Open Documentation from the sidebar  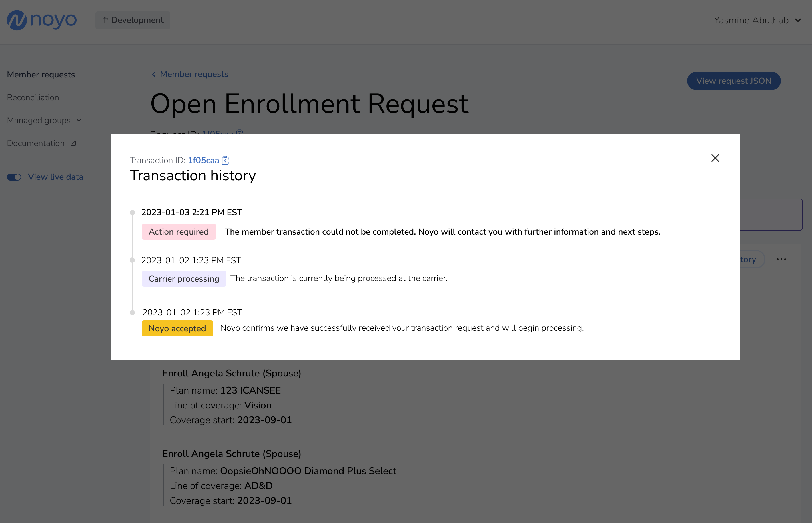click(x=36, y=143)
